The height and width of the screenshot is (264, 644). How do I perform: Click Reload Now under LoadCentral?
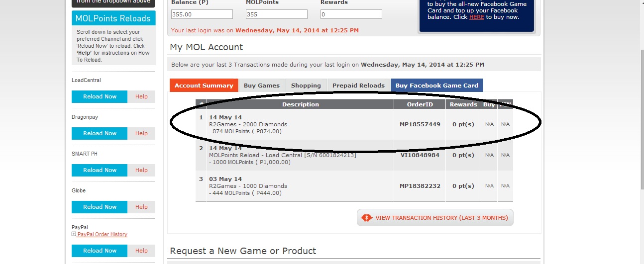100,96
